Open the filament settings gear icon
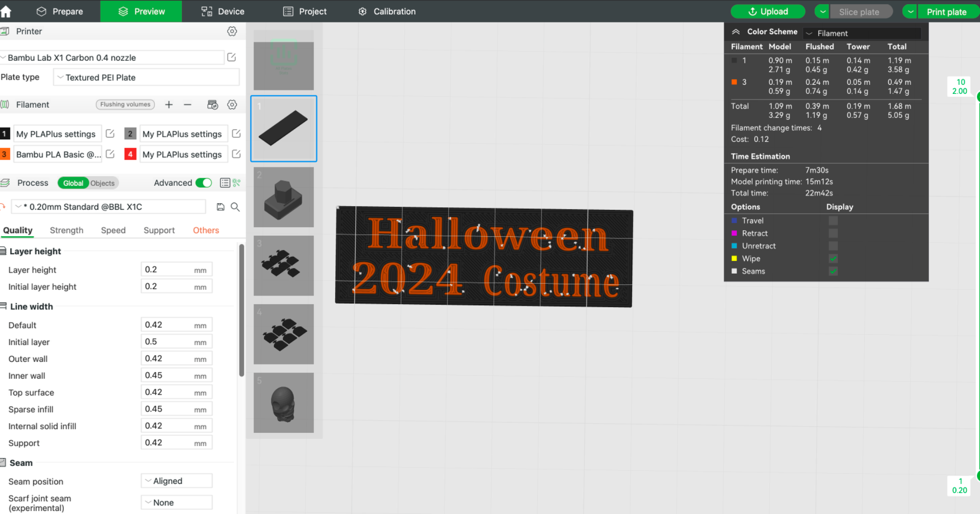Image resolution: width=980 pixels, height=514 pixels. click(232, 105)
